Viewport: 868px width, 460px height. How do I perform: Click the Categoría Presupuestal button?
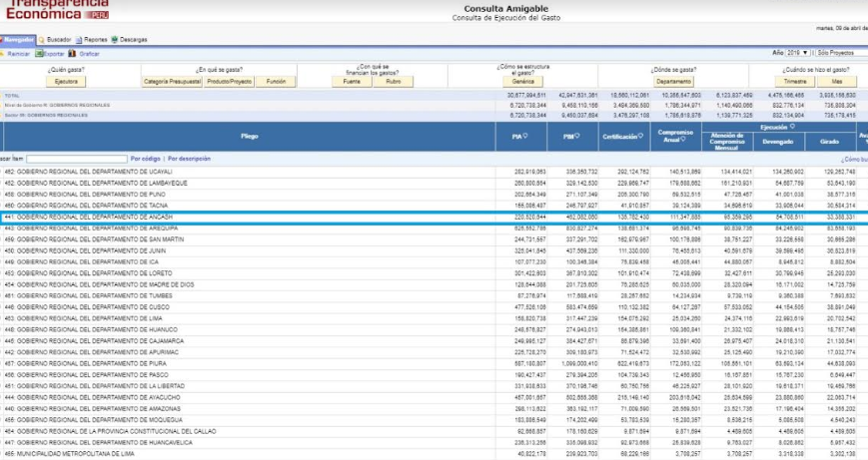(x=171, y=81)
